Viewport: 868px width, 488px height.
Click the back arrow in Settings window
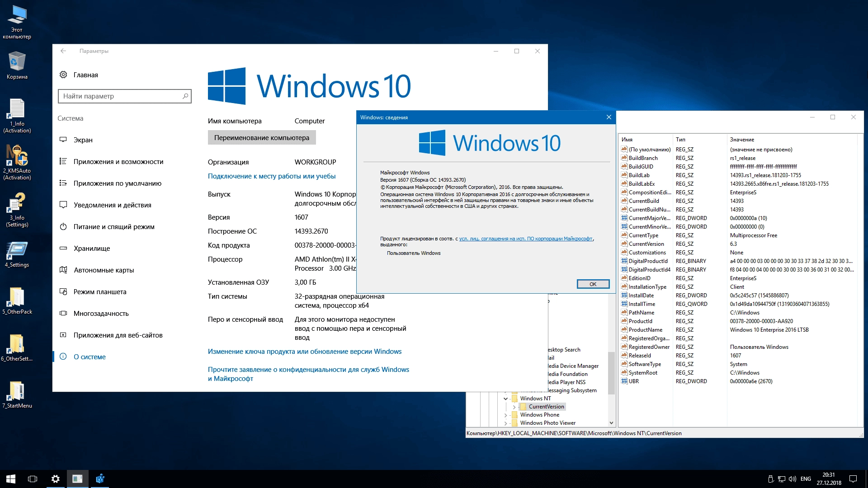click(x=63, y=51)
